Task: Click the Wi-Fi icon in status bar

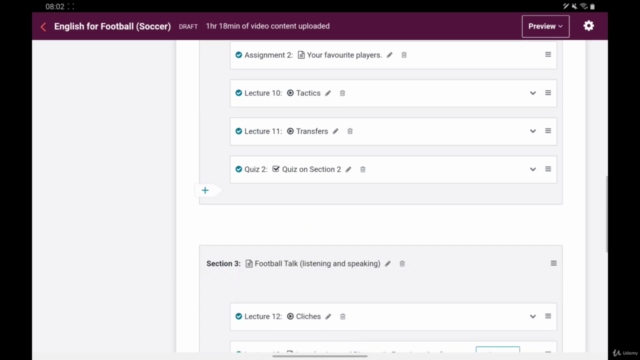Action: pyautogui.click(x=583, y=6)
